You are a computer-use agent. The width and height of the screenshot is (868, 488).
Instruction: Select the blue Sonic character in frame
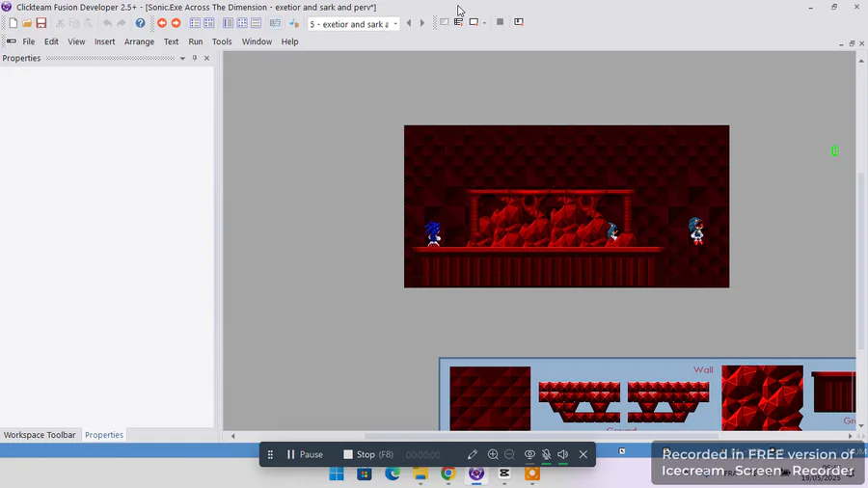(433, 233)
